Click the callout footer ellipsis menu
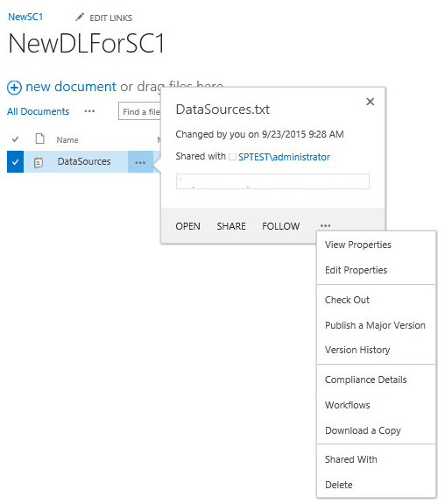Image resolution: width=445 pixels, height=504 pixels. 325,225
